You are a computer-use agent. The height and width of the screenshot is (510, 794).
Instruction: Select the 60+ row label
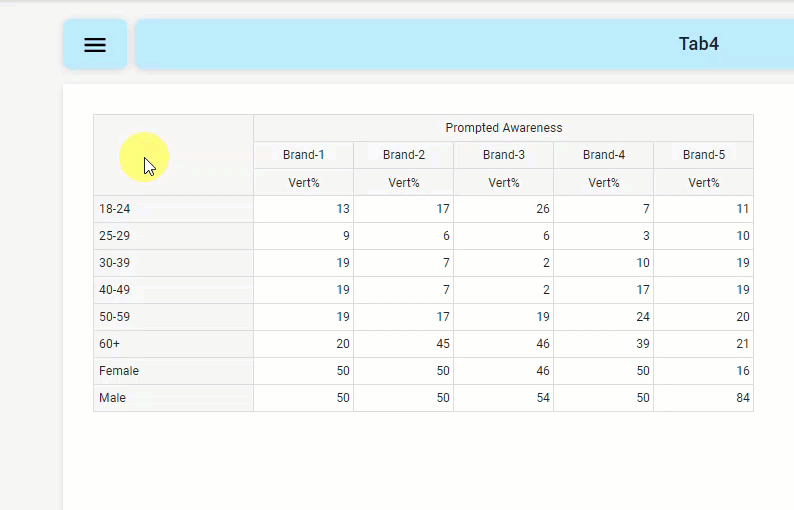click(x=109, y=344)
